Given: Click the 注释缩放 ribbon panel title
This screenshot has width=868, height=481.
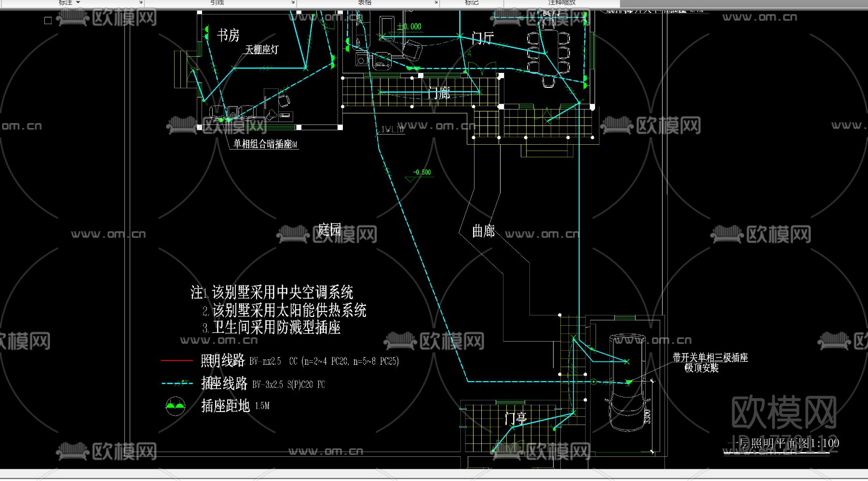Looking at the screenshot, I should click(x=562, y=2).
